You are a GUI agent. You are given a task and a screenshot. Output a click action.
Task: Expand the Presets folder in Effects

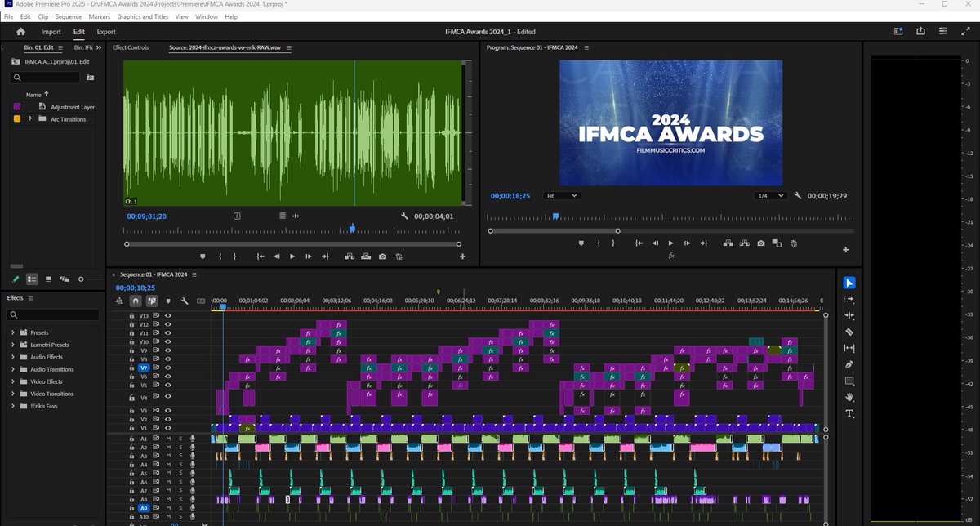[x=13, y=332]
